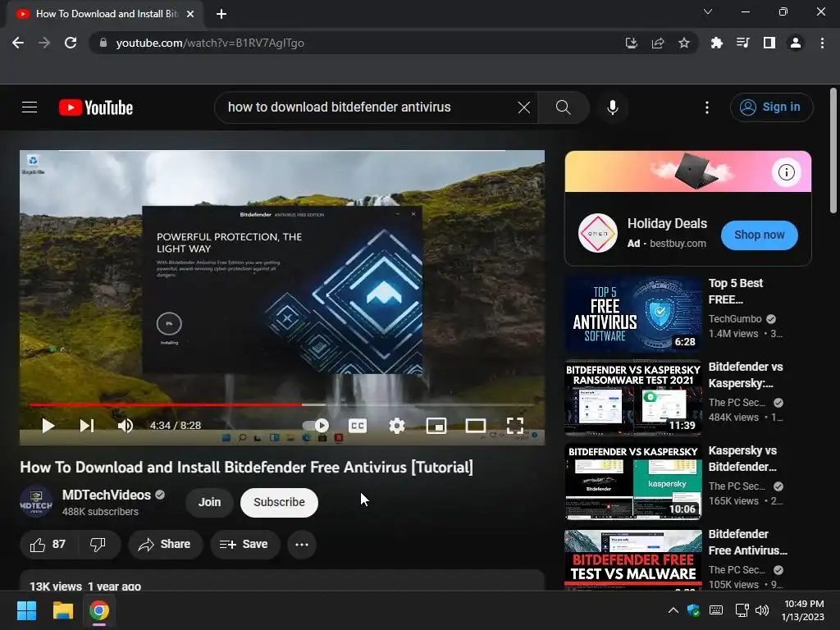Enter full screen mode
The width and height of the screenshot is (840, 630).
515,426
